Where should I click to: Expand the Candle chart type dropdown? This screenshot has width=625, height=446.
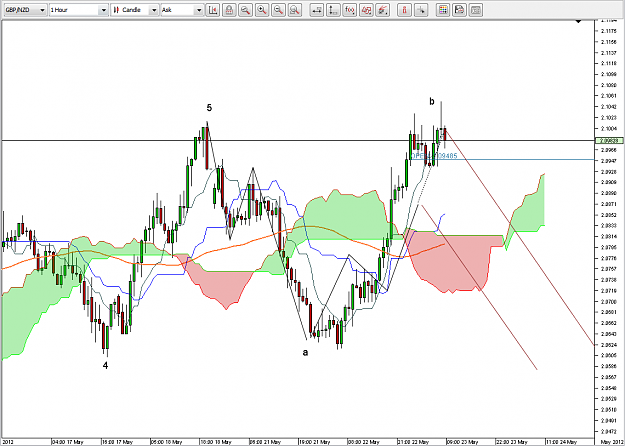pos(134,10)
